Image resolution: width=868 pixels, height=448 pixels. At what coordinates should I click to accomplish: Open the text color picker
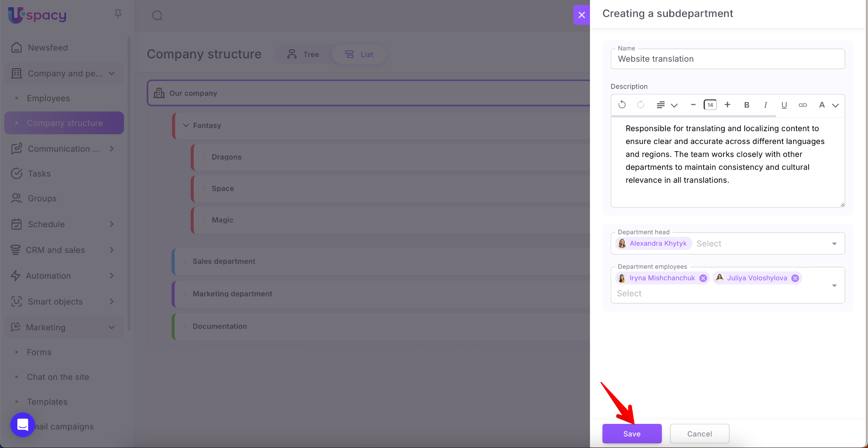(x=828, y=105)
